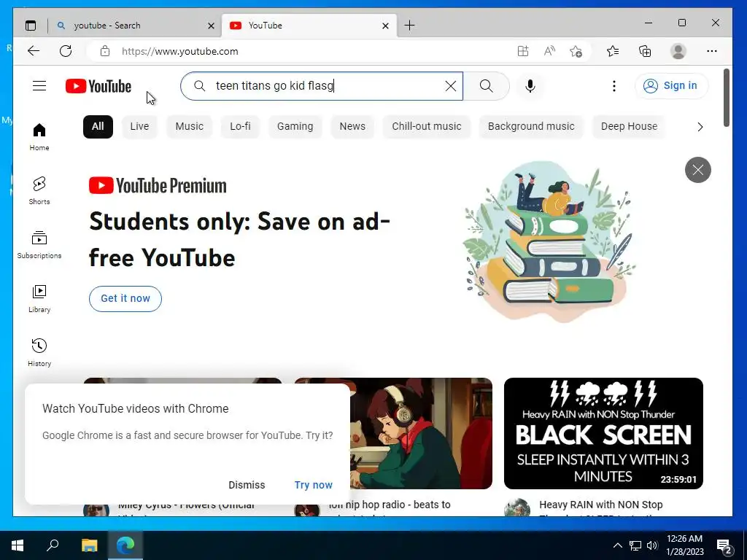
Task: Select the Background music chip
Action: pos(531,127)
